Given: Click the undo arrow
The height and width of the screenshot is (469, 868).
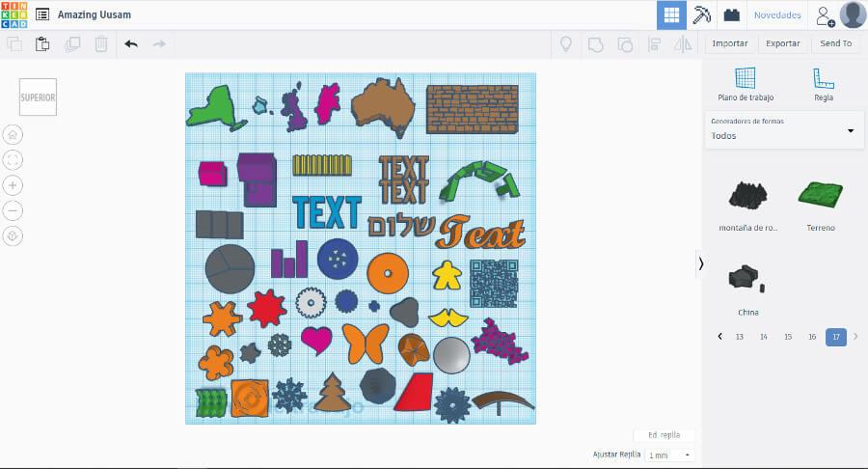Looking at the screenshot, I should click(x=131, y=43).
